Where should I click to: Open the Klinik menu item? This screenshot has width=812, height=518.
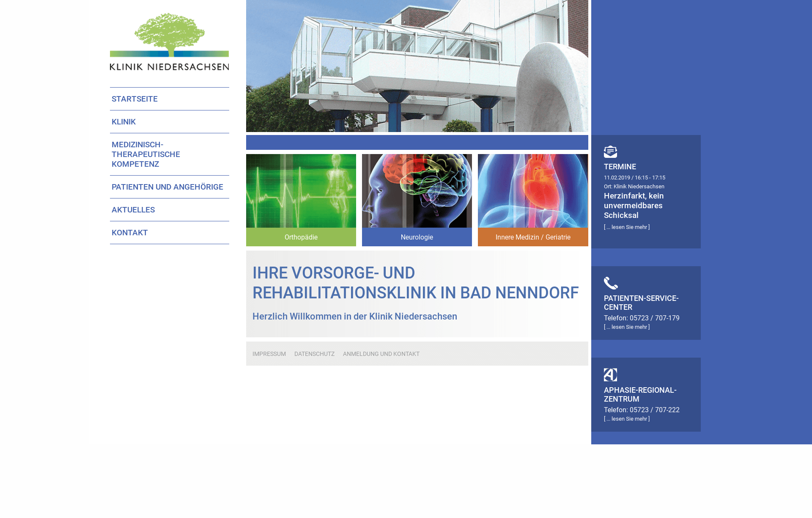coord(170,122)
